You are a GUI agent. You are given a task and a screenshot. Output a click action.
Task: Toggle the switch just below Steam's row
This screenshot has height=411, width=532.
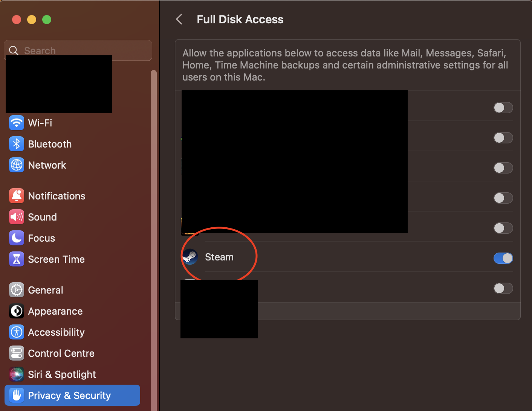(503, 288)
